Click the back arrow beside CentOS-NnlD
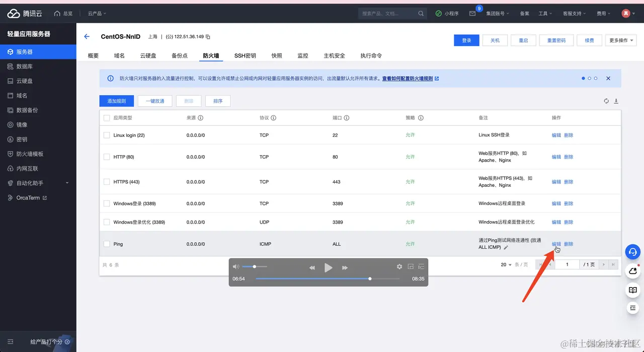The width and height of the screenshot is (644, 352). click(x=87, y=37)
